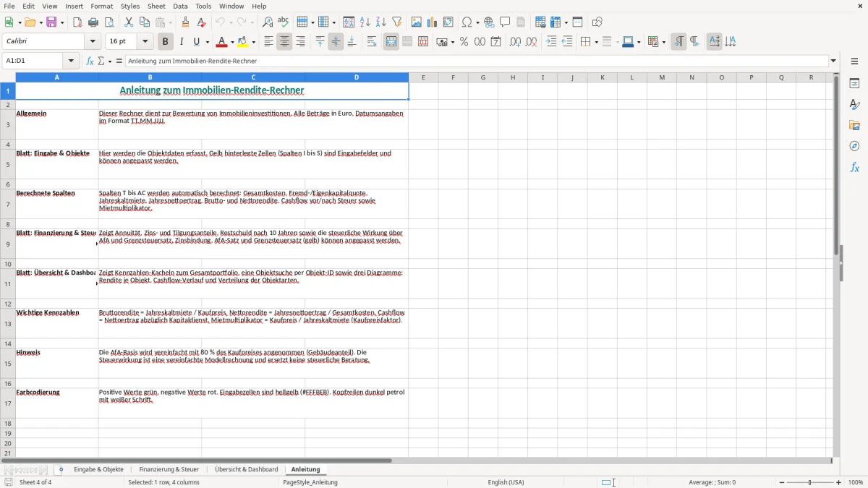The height and width of the screenshot is (488, 868).
Task: Open sidebar Navigator compass icon
Action: pos(854,147)
